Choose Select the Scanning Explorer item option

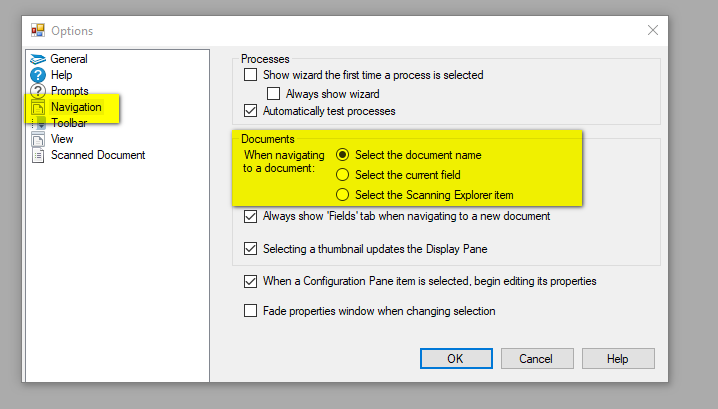tap(343, 195)
